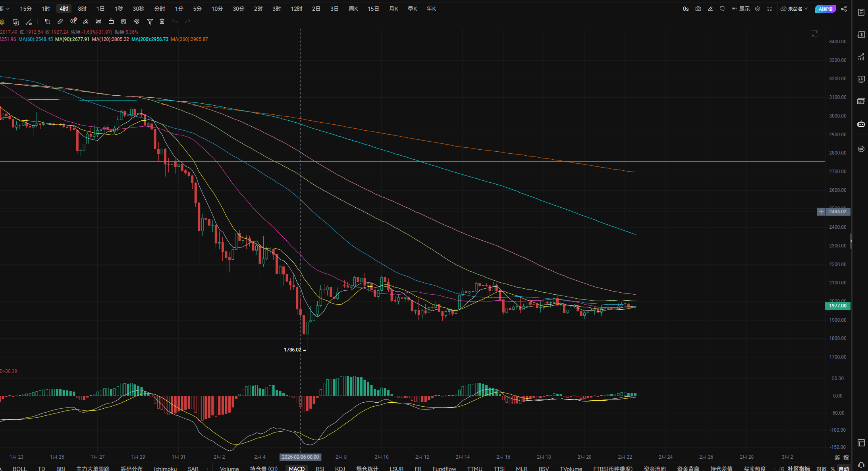Click the funnel filter icon

(x=150, y=21)
